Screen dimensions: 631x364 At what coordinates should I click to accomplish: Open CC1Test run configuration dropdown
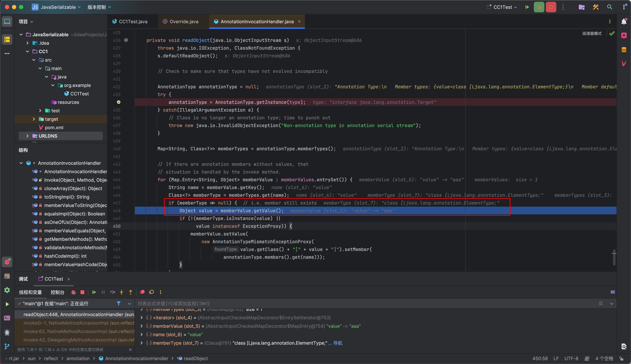tap(502, 7)
